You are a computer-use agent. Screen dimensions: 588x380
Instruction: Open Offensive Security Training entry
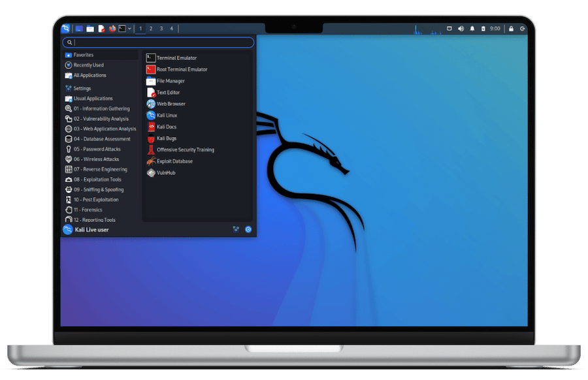point(197,150)
